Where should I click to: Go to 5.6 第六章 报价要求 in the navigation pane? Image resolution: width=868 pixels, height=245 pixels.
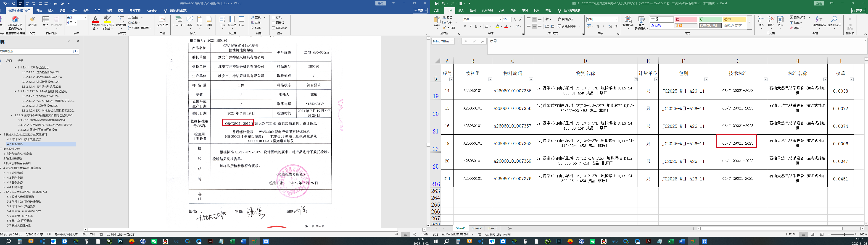click(20, 221)
